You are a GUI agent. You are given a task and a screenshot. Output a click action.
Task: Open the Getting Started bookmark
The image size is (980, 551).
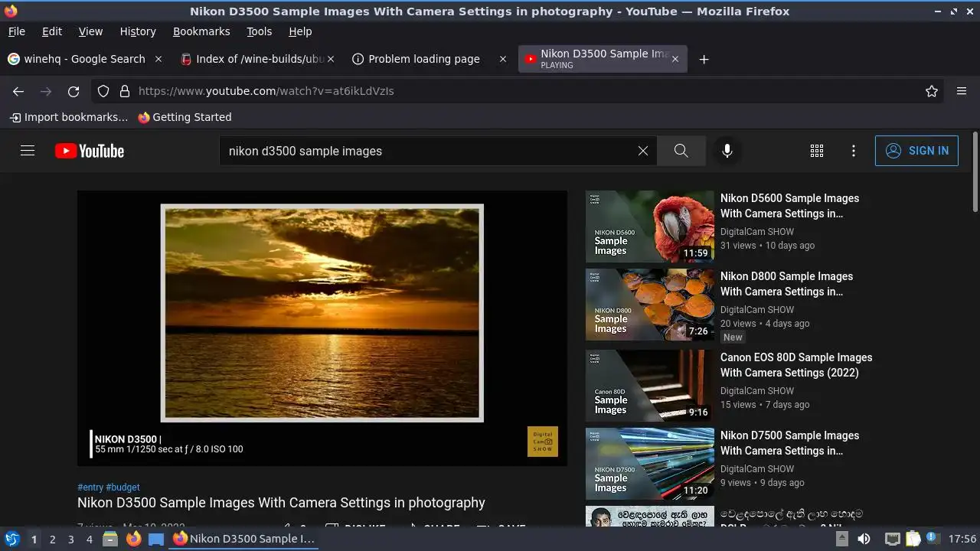point(185,117)
